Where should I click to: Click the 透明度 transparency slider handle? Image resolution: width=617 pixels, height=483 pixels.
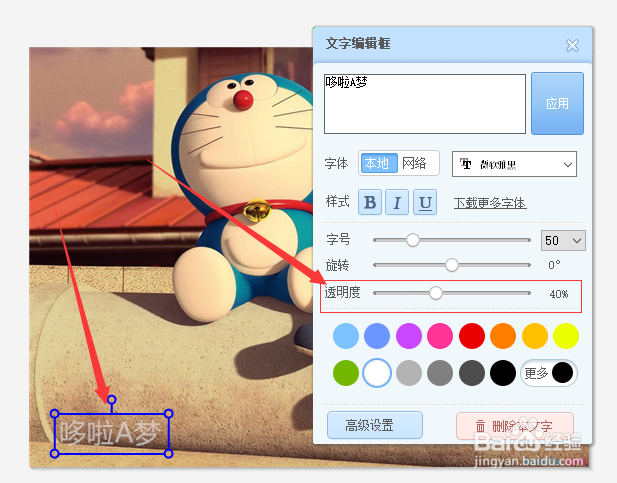pos(436,293)
